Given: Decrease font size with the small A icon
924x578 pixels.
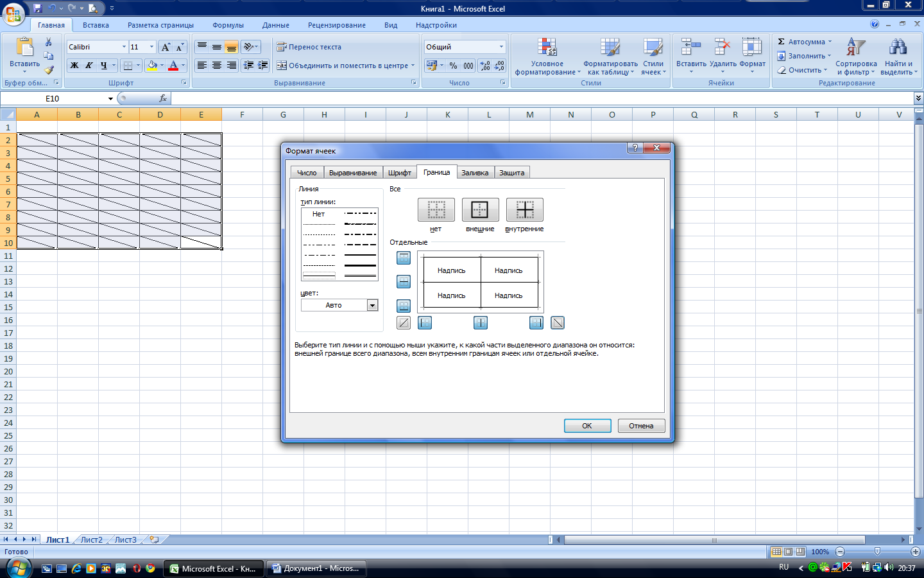Looking at the screenshot, I should coord(180,47).
